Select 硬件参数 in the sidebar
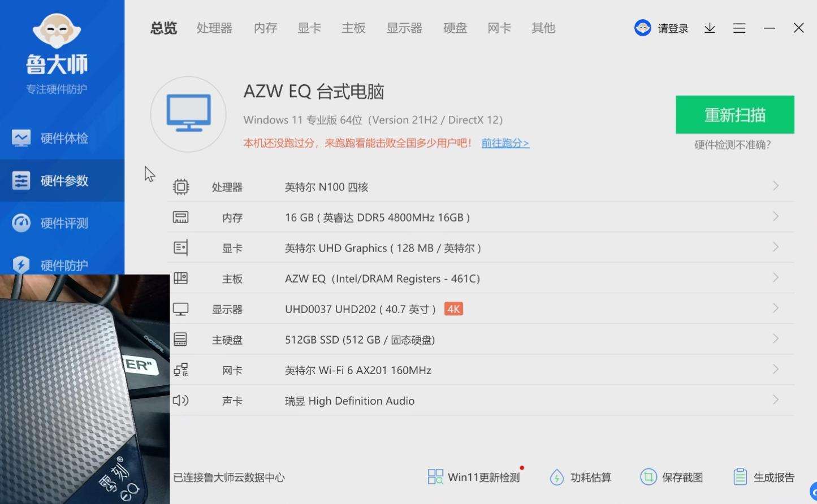The image size is (817, 504). [62, 181]
